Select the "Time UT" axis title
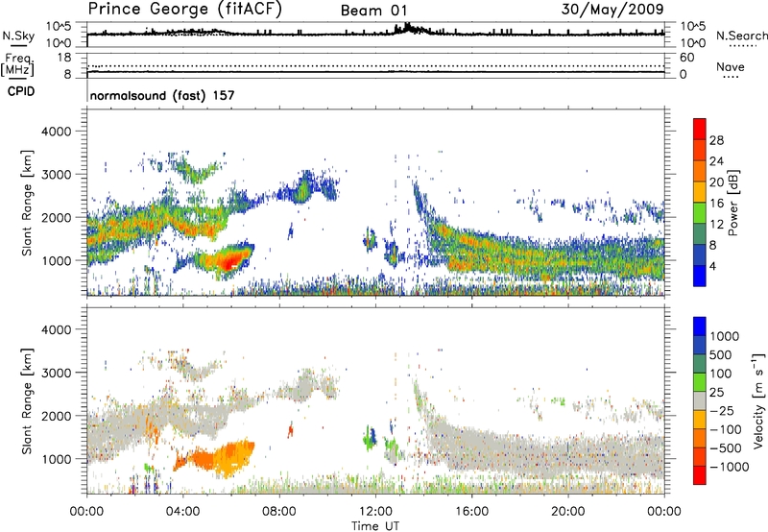 click(x=375, y=526)
